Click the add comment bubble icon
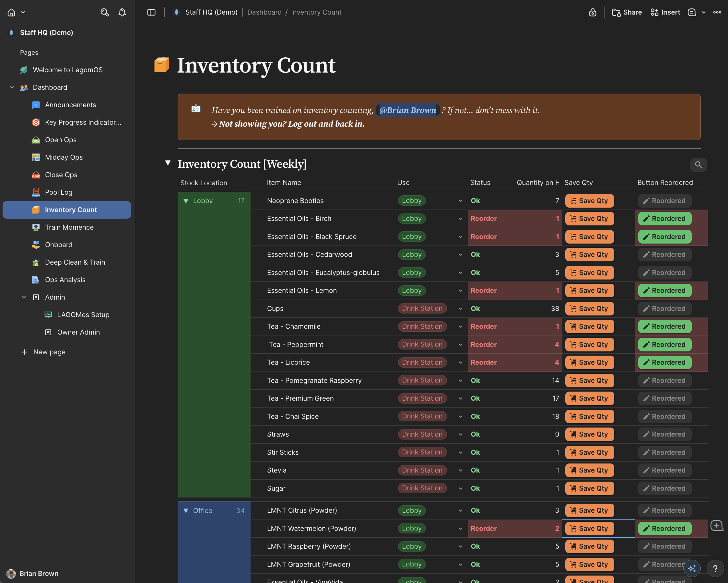This screenshot has width=728, height=583. point(717,526)
